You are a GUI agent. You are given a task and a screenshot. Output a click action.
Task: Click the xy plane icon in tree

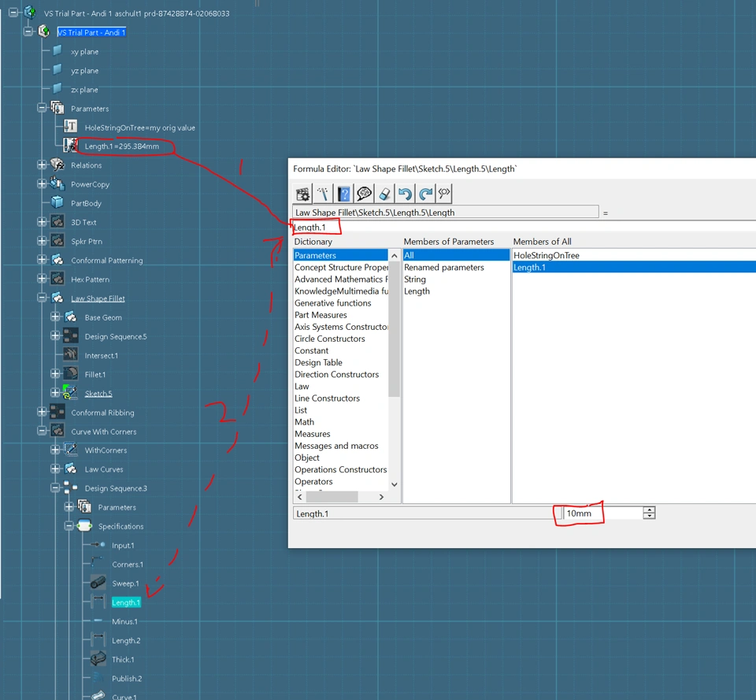point(57,50)
